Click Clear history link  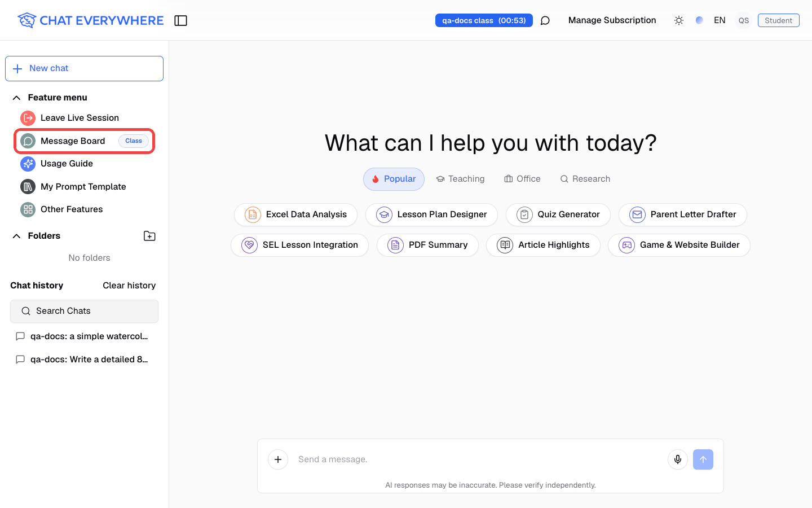coord(129,286)
